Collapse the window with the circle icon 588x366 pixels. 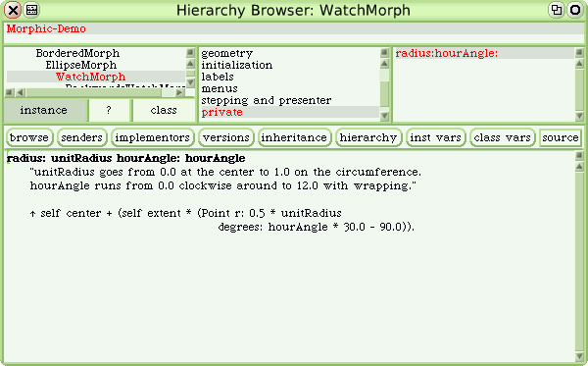(575, 10)
